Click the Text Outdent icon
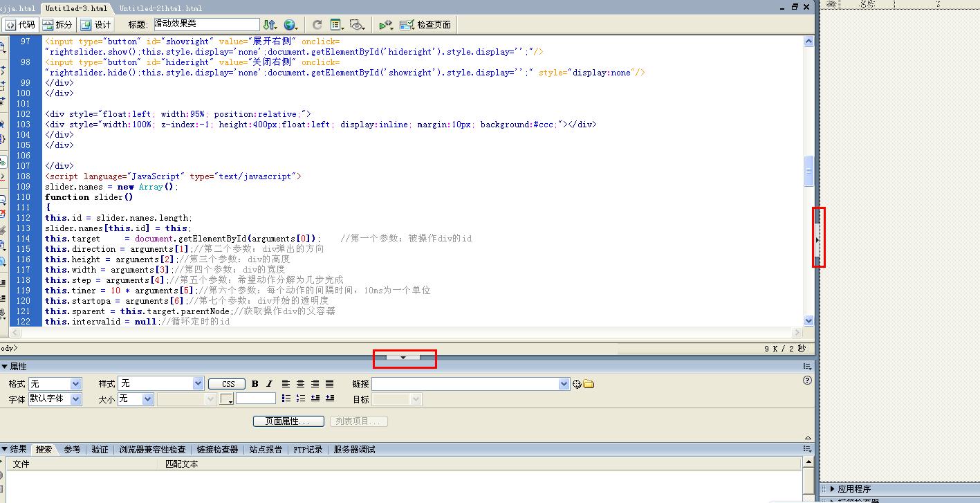The width and height of the screenshot is (980, 503). tap(315, 399)
